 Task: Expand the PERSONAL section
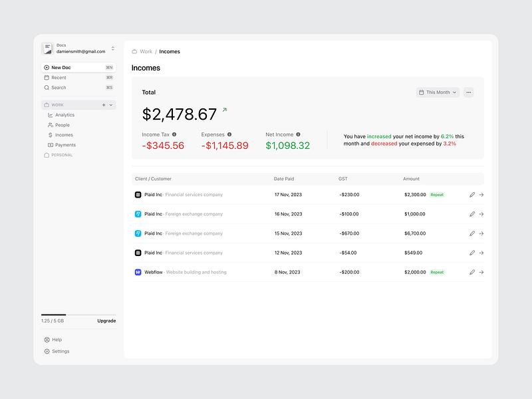[59, 155]
